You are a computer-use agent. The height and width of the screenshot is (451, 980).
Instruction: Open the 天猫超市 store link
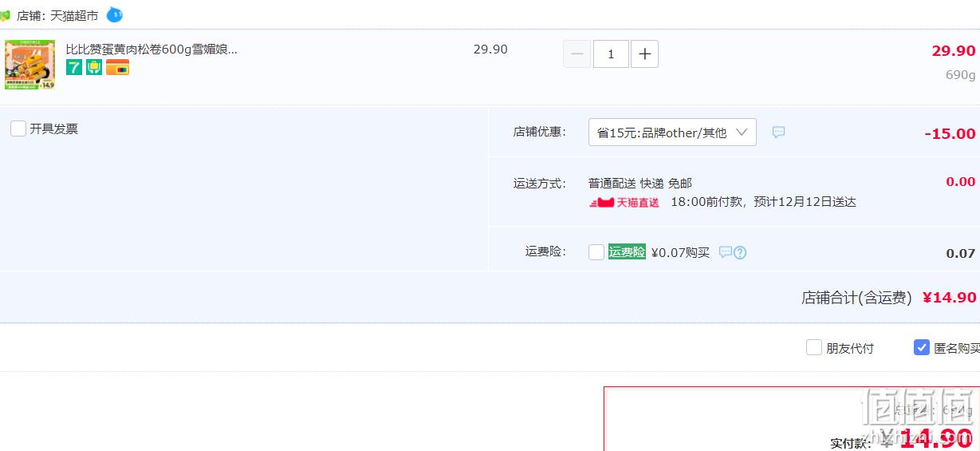[74, 15]
